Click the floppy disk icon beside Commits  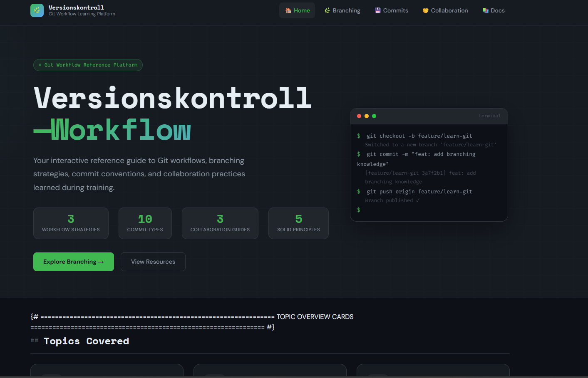point(377,11)
